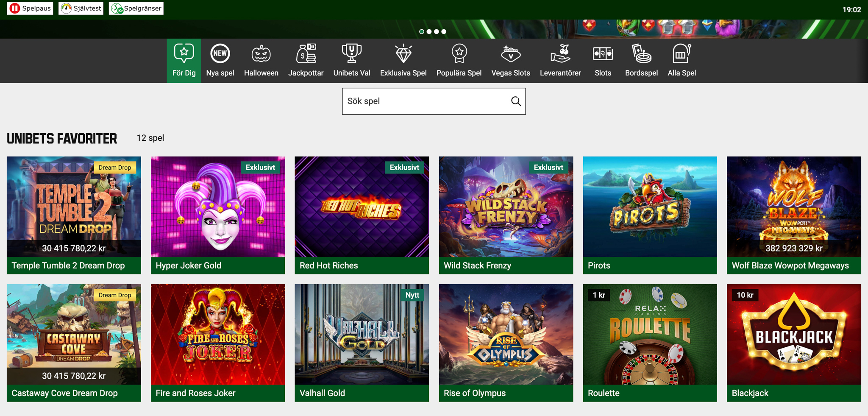Select the Bordsspel cards icon
The image size is (868, 416).
(641, 53)
